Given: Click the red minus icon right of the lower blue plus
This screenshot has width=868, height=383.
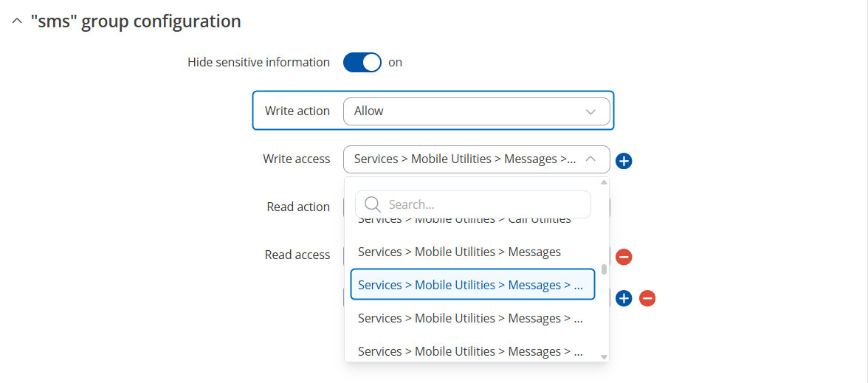Looking at the screenshot, I should coord(647,298).
